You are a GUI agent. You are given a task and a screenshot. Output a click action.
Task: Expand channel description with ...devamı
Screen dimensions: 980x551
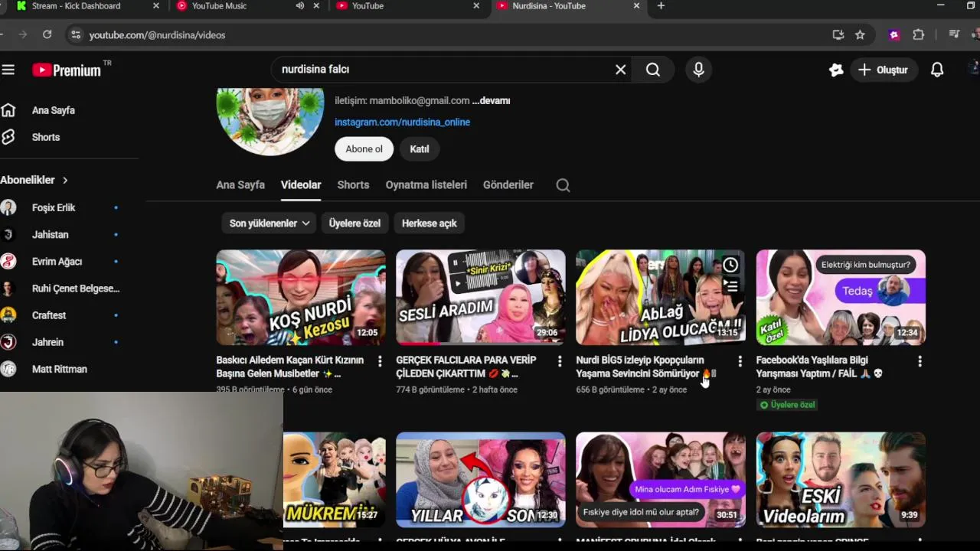(x=491, y=101)
